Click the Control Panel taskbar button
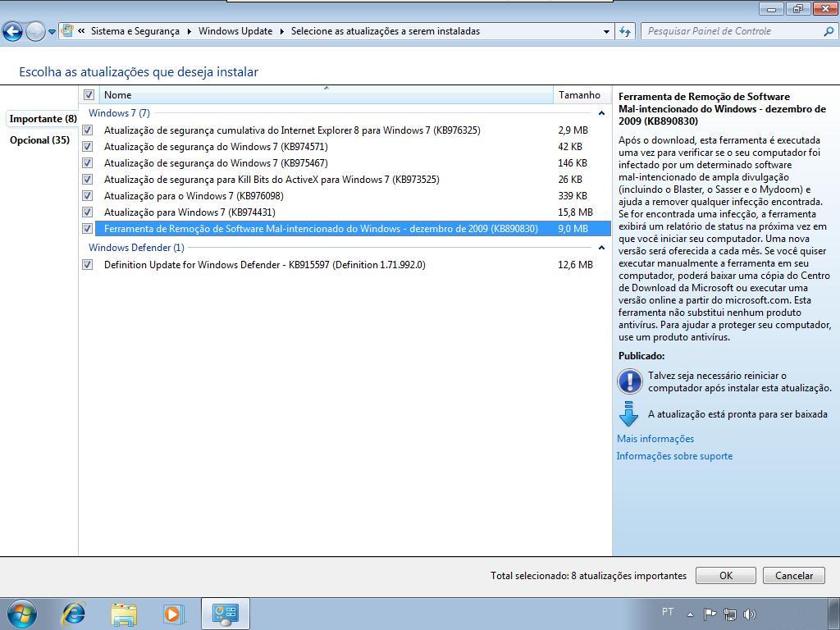This screenshot has width=840, height=630. 225,614
